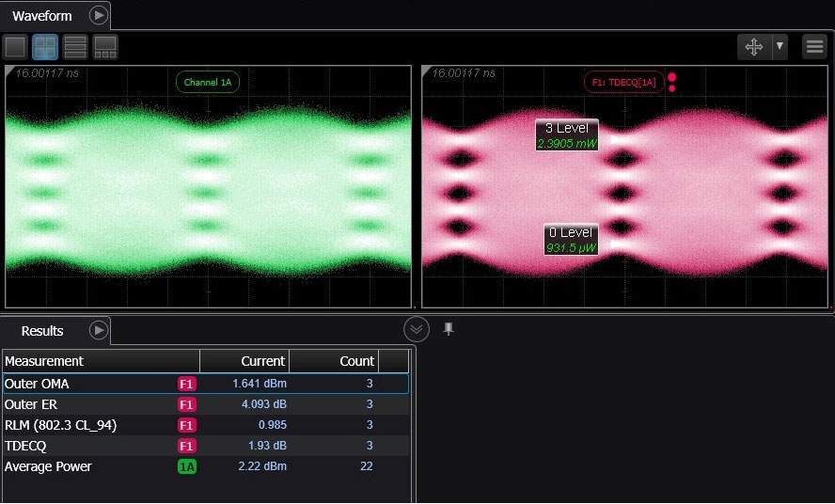Collapse the Results panel with double chevron

(x=417, y=329)
